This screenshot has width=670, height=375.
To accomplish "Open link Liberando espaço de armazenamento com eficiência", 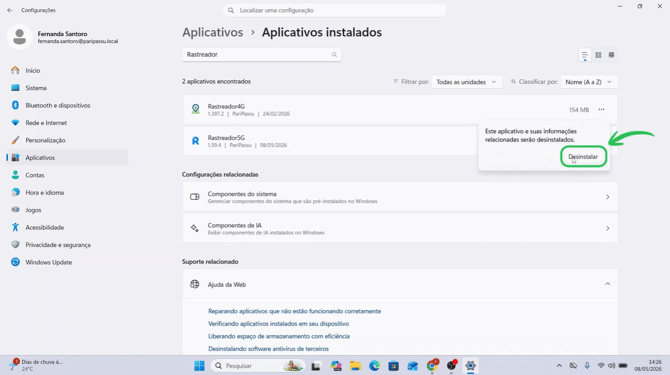I will tap(279, 336).
